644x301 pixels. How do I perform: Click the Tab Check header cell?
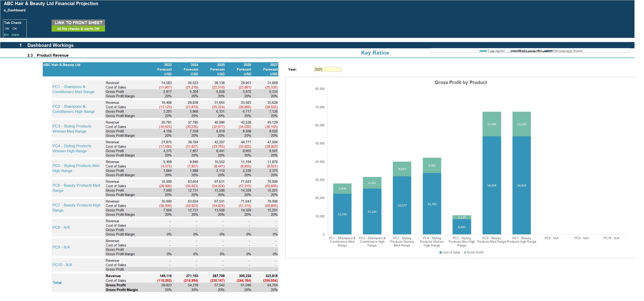pyautogui.click(x=13, y=23)
